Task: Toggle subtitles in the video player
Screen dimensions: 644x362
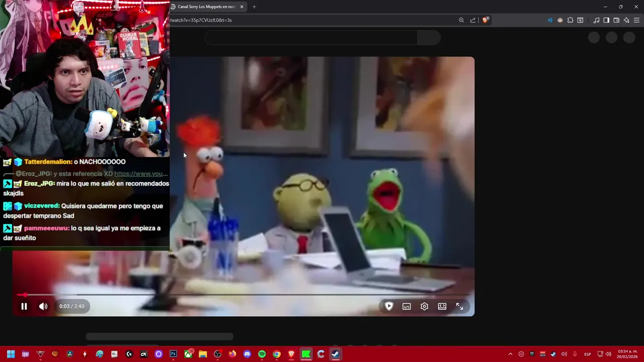Action: [407, 306]
